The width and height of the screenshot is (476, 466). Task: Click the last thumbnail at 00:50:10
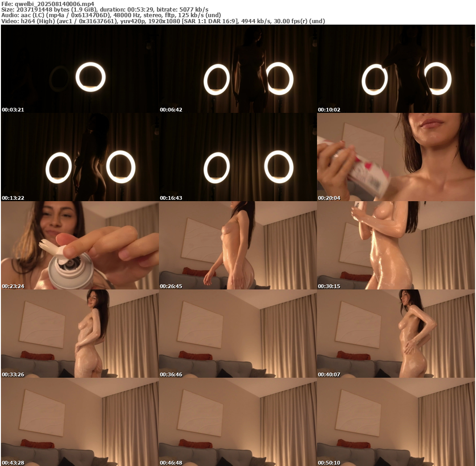396,422
